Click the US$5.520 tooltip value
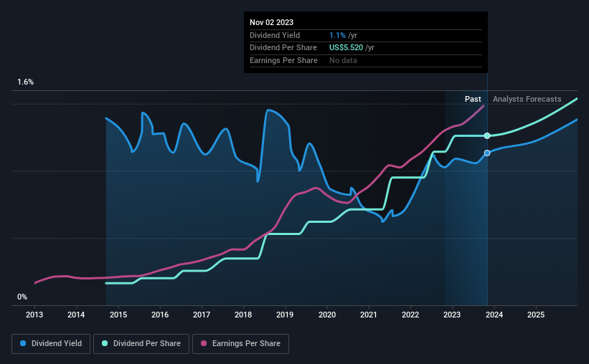589x364 pixels. click(346, 48)
